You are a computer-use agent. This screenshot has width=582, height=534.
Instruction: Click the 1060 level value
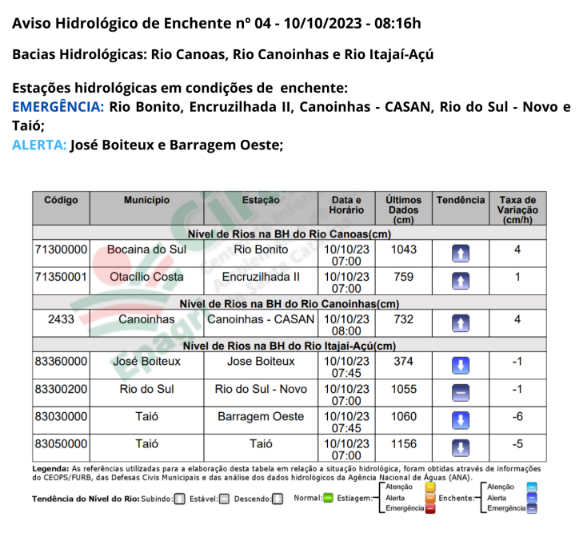pyautogui.click(x=404, y=417)
